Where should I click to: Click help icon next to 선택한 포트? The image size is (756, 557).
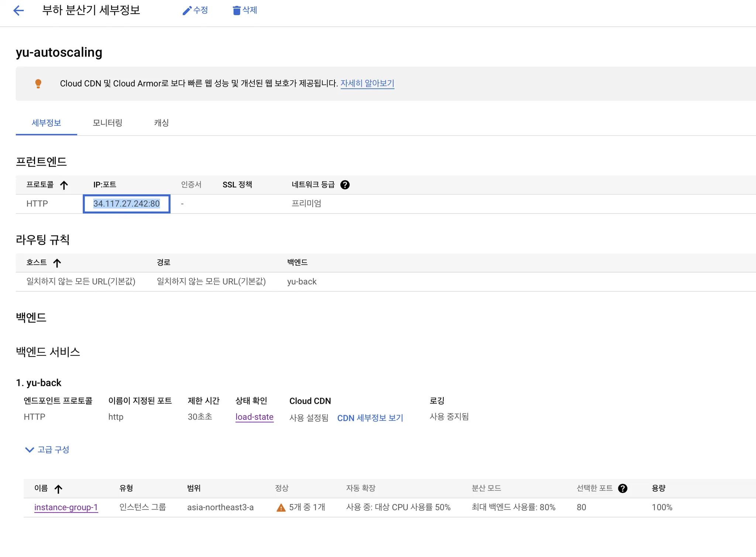[x=622, y=488]
